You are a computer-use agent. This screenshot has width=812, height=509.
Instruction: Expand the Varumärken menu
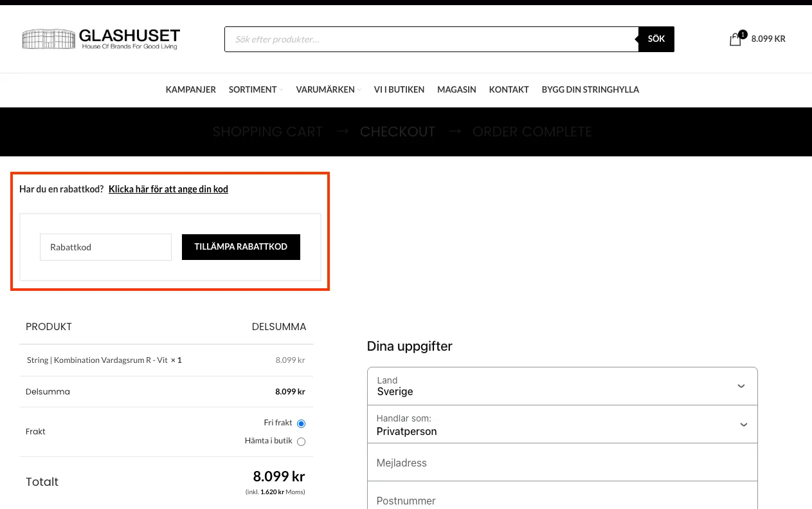328,89
